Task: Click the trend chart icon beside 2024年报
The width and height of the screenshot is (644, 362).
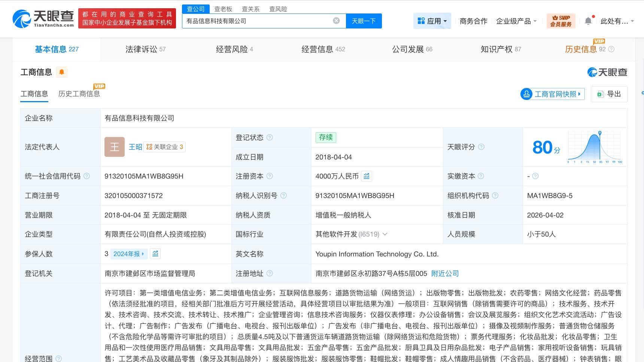Action: [155, 254]
